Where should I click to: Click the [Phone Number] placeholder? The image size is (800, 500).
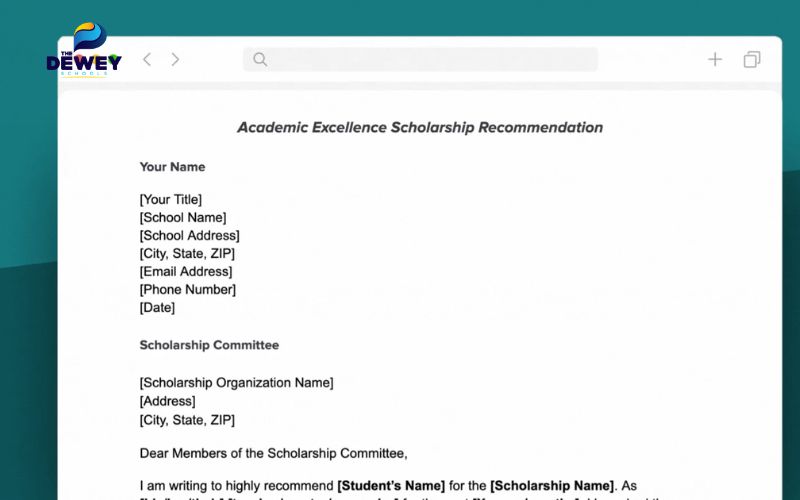(x=188, y=290)
